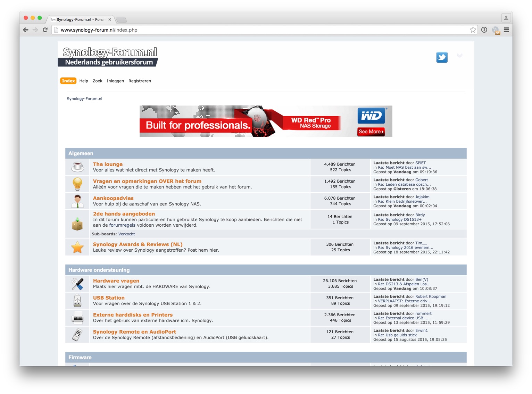The image size is (532, 394).
Task: Click the printer icon for Externe harddisks
Action: pos(77,318)
